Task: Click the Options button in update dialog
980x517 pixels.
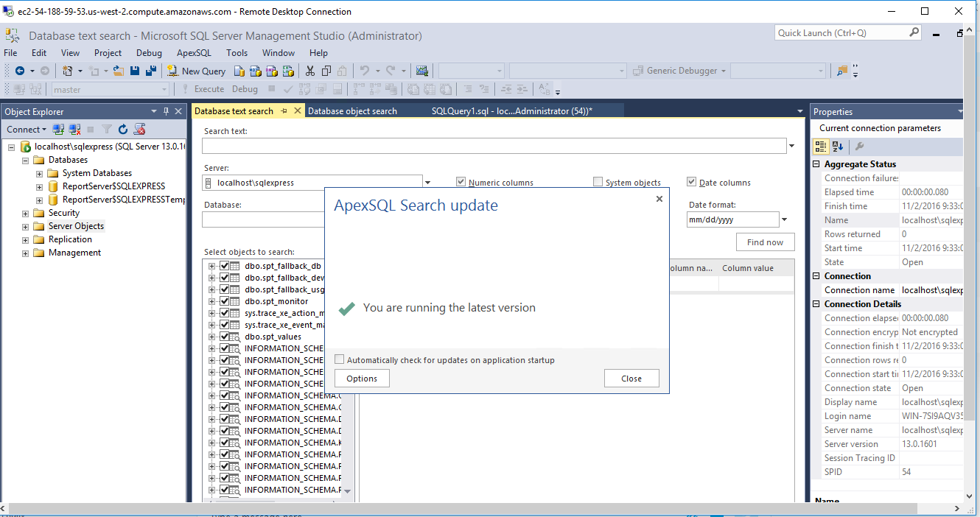Action: click(x=362, y=379)
